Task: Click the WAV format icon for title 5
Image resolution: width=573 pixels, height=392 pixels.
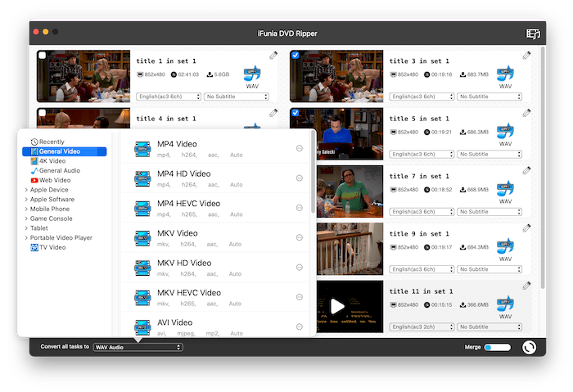Action: click(x=506, y=134)
